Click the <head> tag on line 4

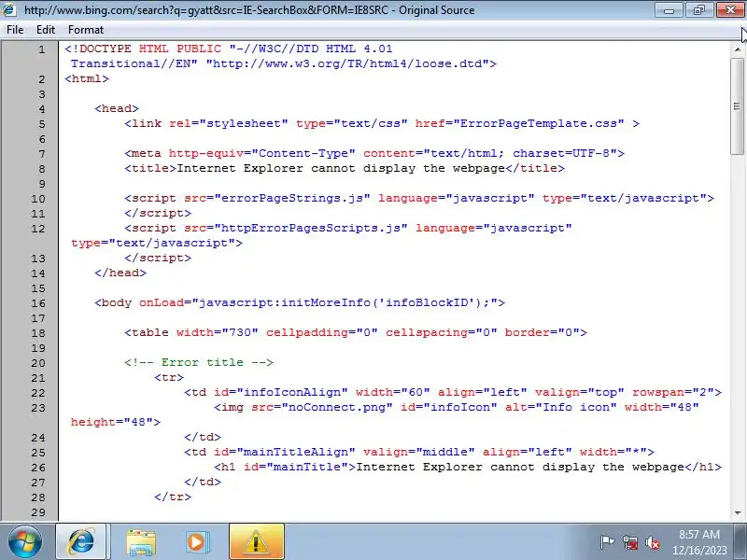point(117,108)
